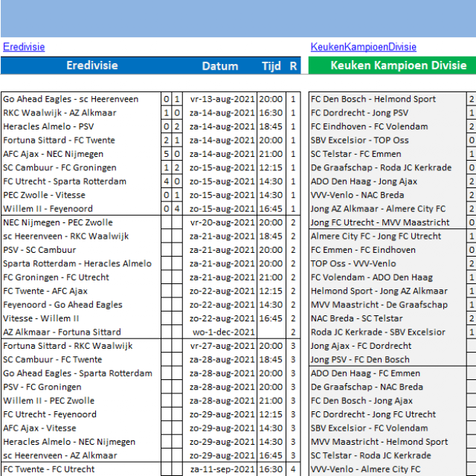Click home score field for Vitesse - Willem II
This screenshot has width=476, height=476.
click(x=166, y=318)
